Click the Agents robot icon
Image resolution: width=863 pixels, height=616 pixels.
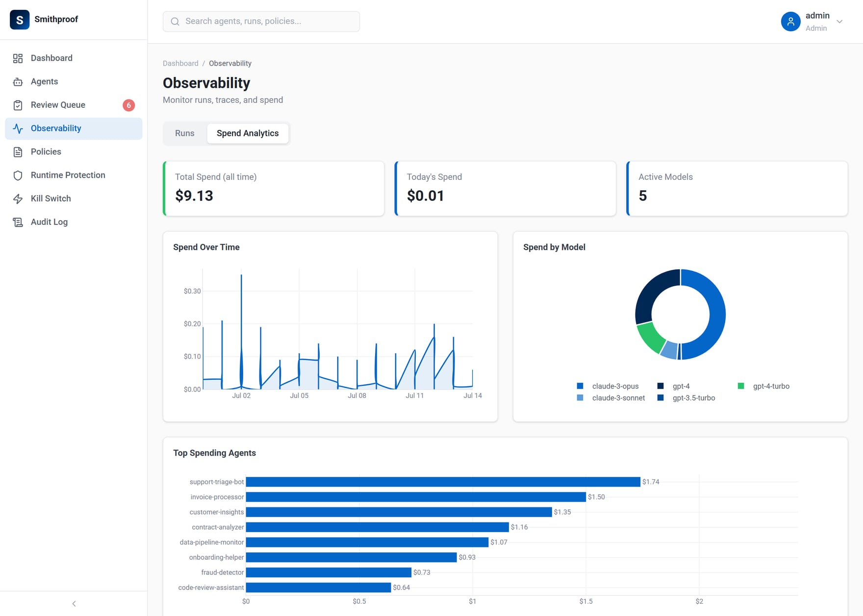[x=18, y=82]
